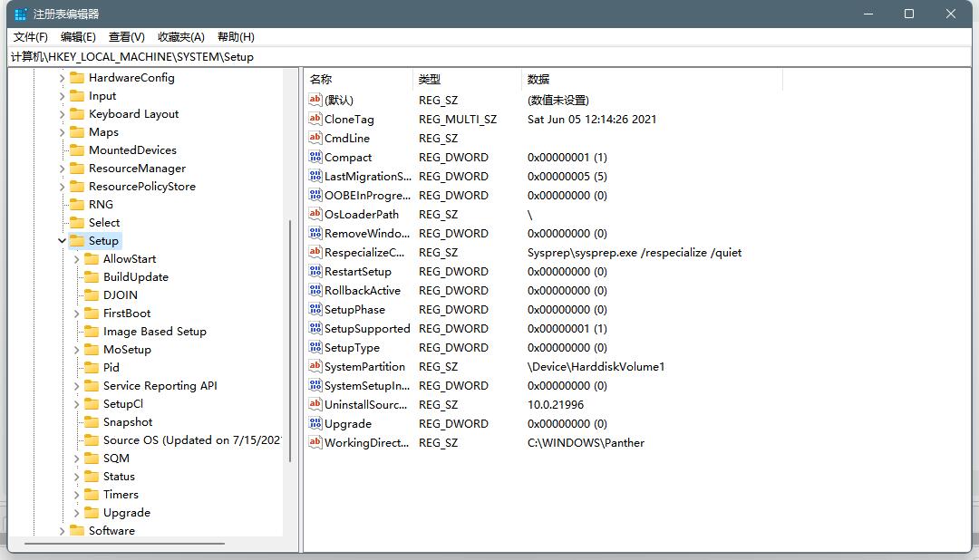Viewport: 979px width, 560px height.
Task: Click the tree pane horizontal scrollbar
Action: 124,544
